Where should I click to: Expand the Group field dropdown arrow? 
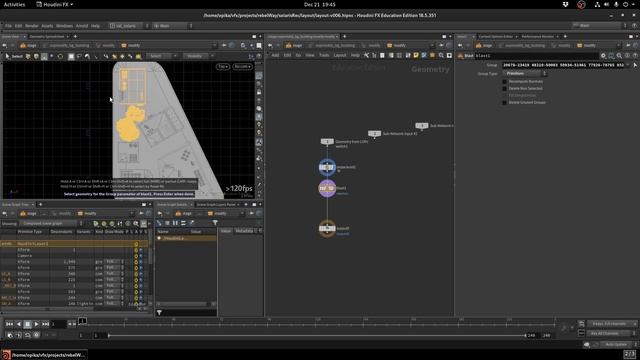click(x=627, y=65)
